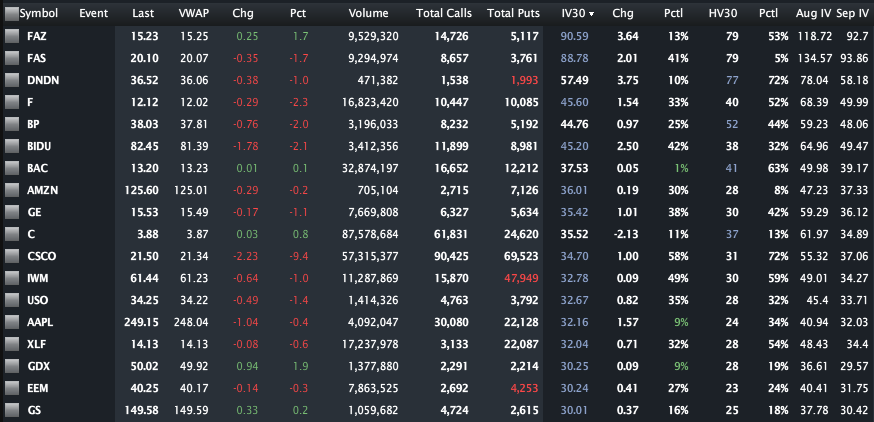Click DNDN's red total puts 1,993
This screenshot has width=874, height=422.
(523, 80)
